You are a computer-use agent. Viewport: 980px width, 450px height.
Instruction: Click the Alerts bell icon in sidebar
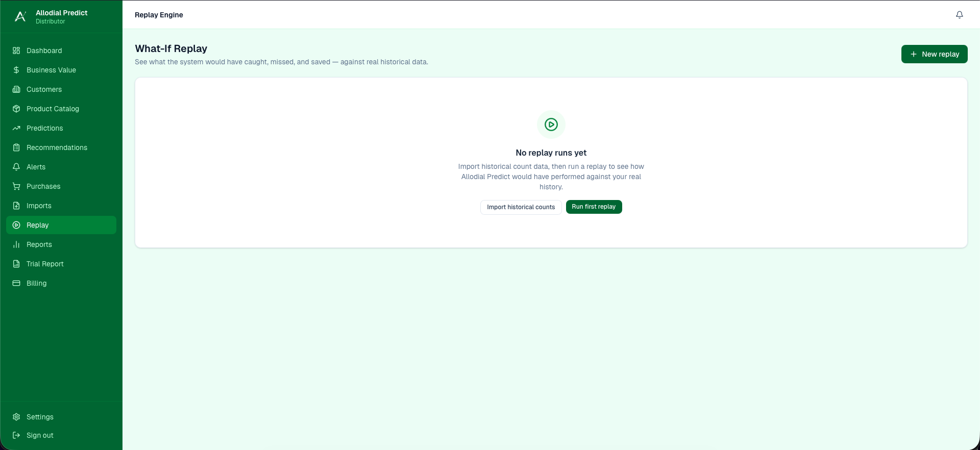tap(16, 167)
